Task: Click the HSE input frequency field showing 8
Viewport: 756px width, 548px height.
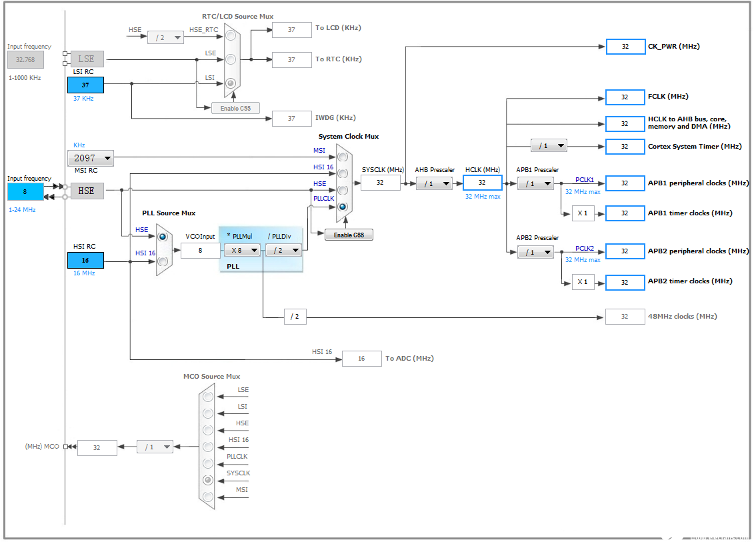Action: [x=25, y=192]
